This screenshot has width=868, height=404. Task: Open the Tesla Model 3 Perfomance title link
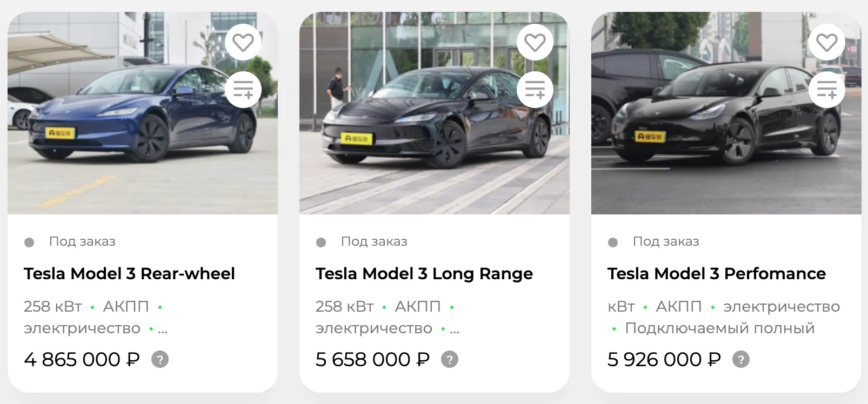717,274
